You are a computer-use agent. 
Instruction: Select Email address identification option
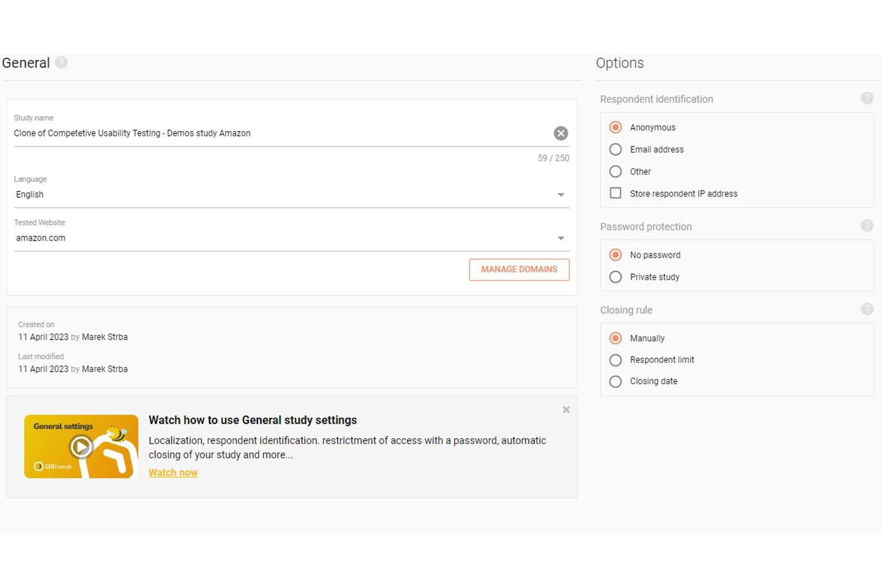click(616, 150)
